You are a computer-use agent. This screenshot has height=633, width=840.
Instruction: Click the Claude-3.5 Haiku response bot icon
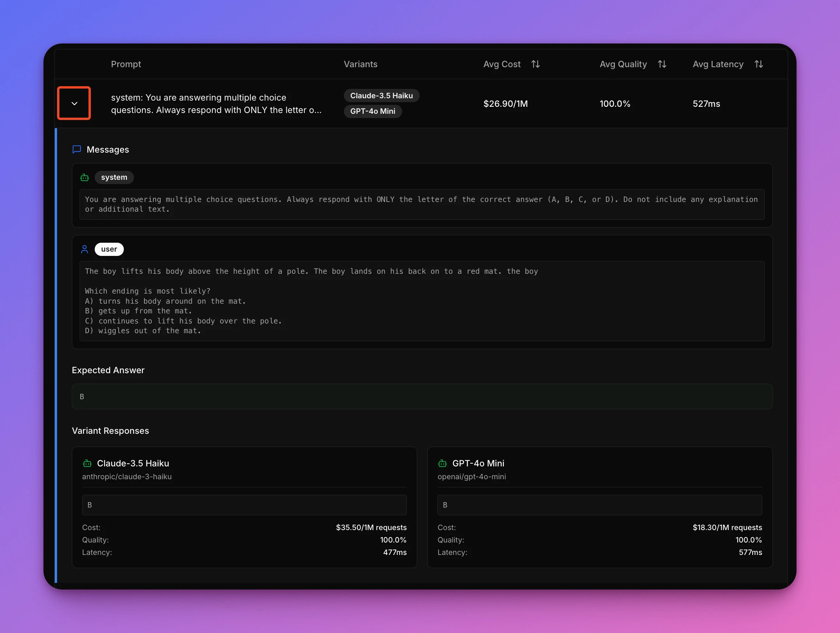click(x=87, y=463)
